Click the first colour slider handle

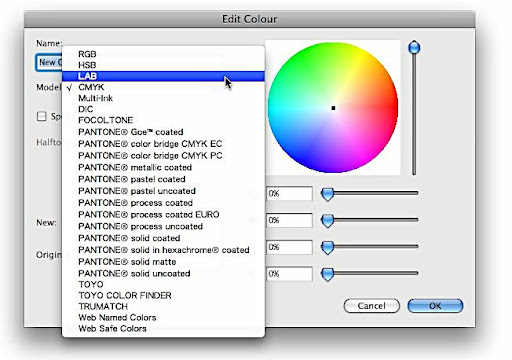pyautogui.click(x=327, y=194)
